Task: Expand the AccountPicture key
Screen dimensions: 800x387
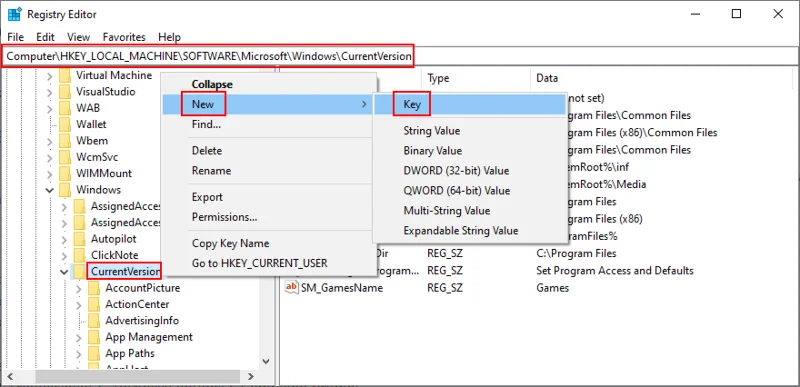Action: (x=79, y=289)
